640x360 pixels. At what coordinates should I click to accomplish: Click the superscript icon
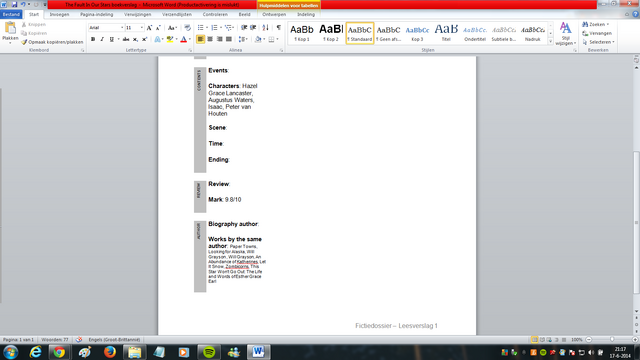tap(144, 39)
